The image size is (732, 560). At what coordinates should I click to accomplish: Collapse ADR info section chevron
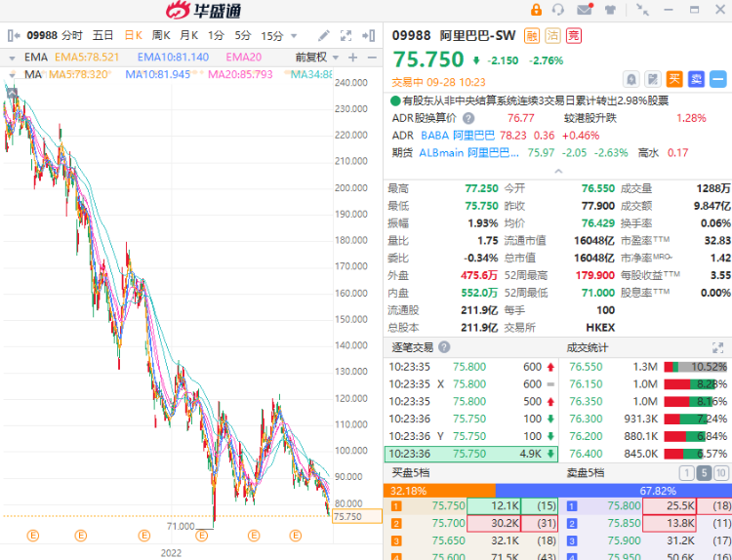pyautogui.click(x=558, y=172)
